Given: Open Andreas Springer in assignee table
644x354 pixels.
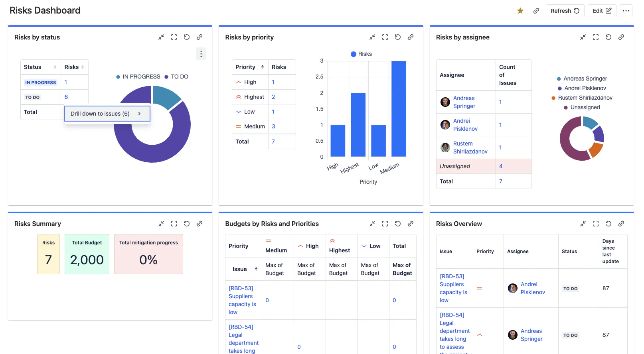Looking at the screenshot, I should (464, 102).
